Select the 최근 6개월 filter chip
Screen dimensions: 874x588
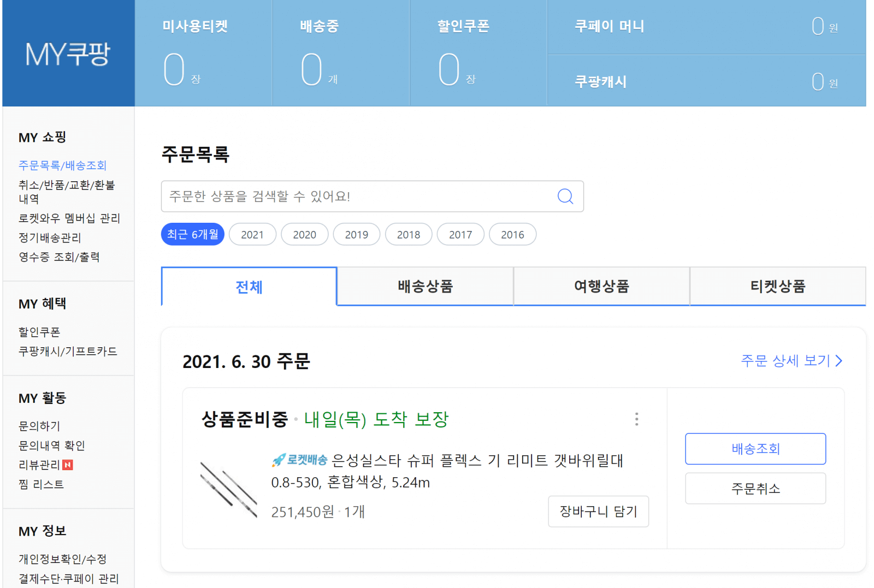[192, 234]
